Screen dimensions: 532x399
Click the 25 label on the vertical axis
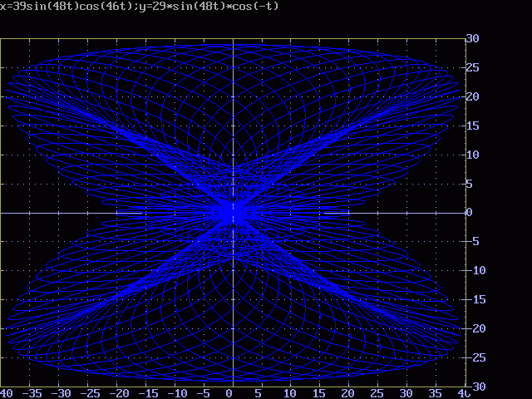coord(472,67)
